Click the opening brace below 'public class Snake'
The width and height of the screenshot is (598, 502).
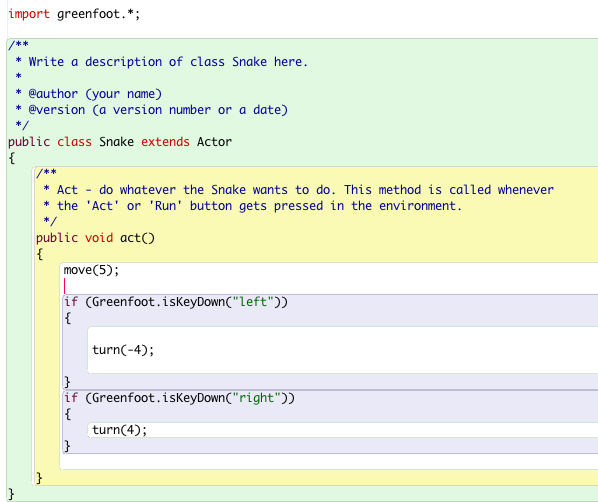(x=11, y=158)
